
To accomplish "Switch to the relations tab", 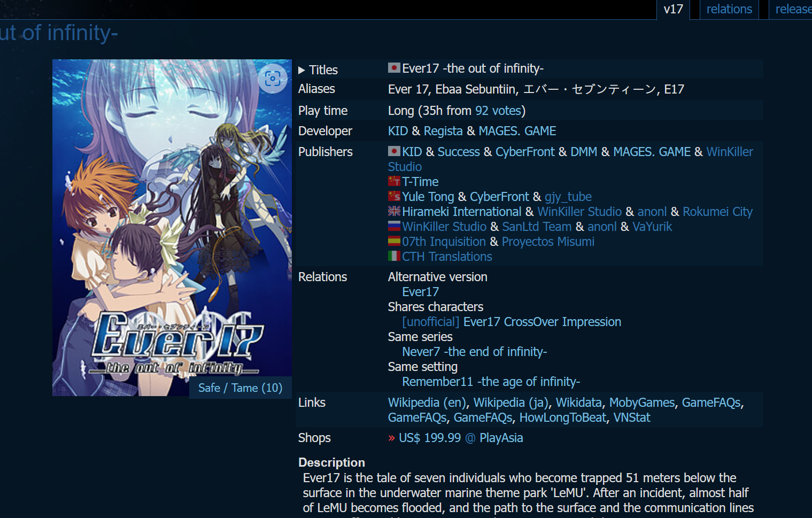I will coord(729,9).
